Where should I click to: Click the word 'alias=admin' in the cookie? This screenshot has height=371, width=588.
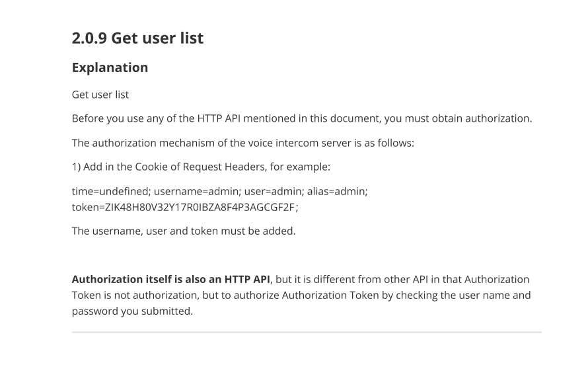pos(338,191)
